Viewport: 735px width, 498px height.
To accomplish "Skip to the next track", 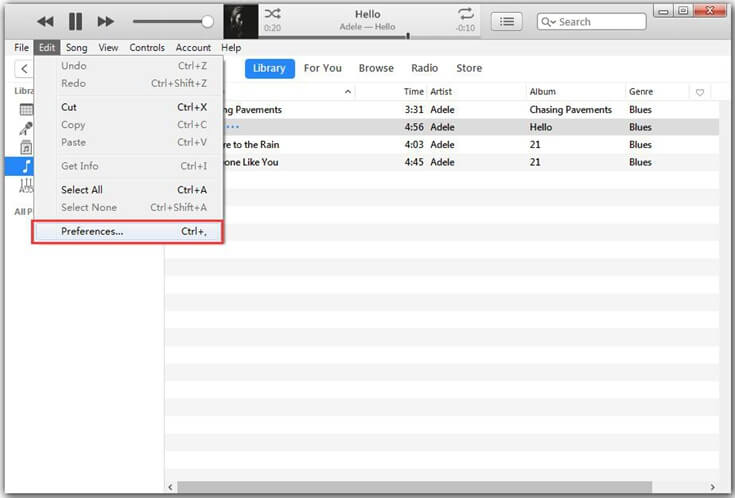I will [x=105, y=21].
